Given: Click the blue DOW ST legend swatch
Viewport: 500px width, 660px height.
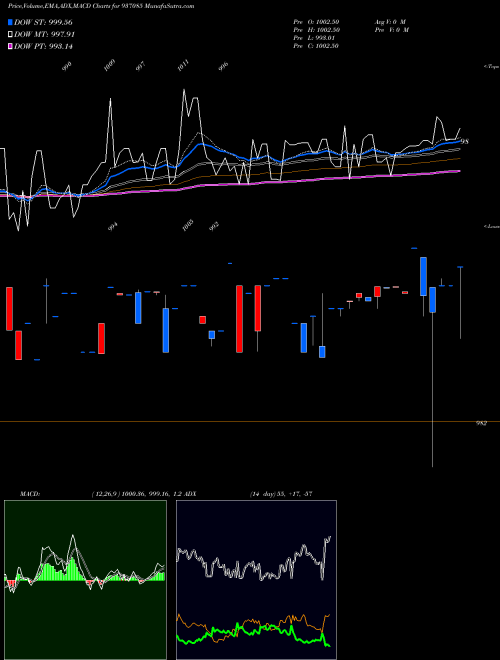Looking at the screenshot, I should point(10,22).
